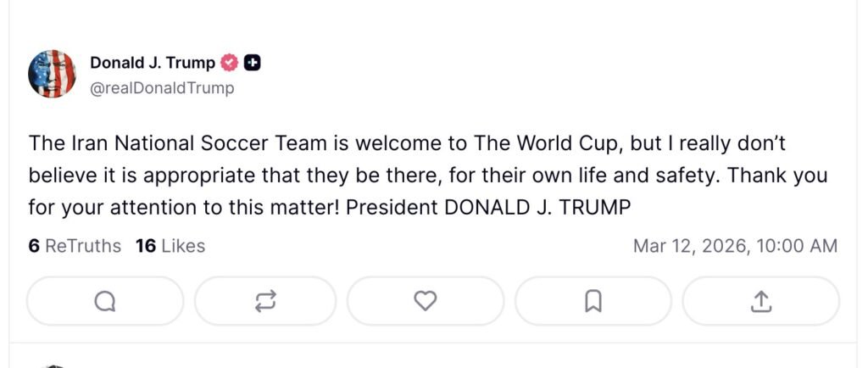This screenshot has height=368, width=868.
Task: Click the next post's avatar at the bottom edge
Action: [53, 365]
